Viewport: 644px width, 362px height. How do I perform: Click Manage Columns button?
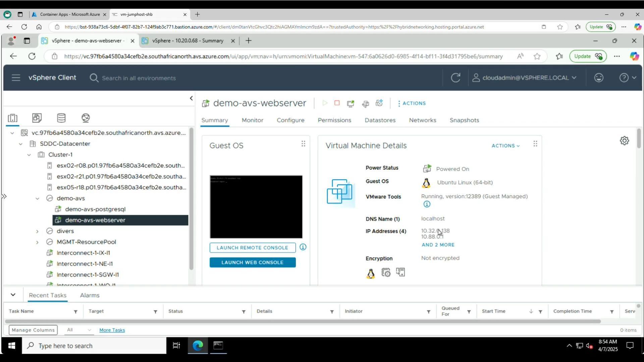point(33,330)
